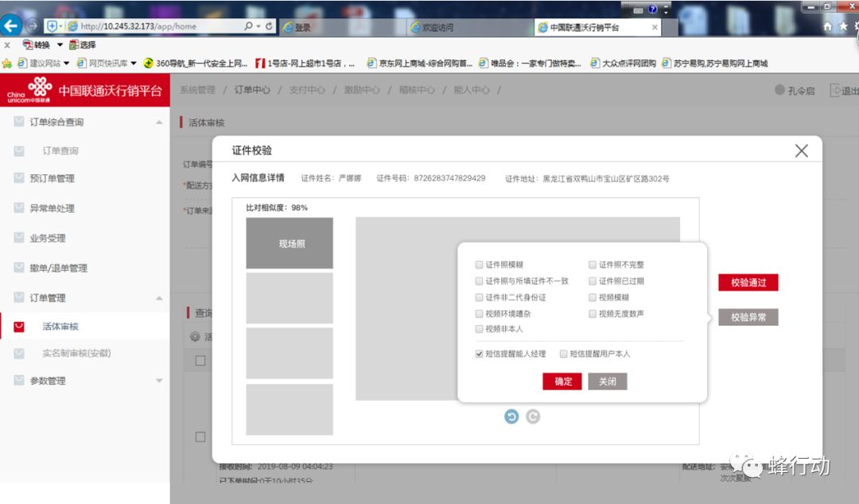The width and height of the screenshot is (859, 504).
Task: Click the 撤单/退单管理 envelope icon in sidebar
Action: 17,267
